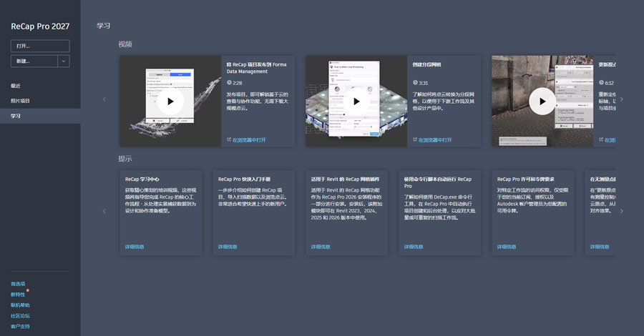
Task: Expand the 新建 dropdown arrow
Action: pos(63,61)
